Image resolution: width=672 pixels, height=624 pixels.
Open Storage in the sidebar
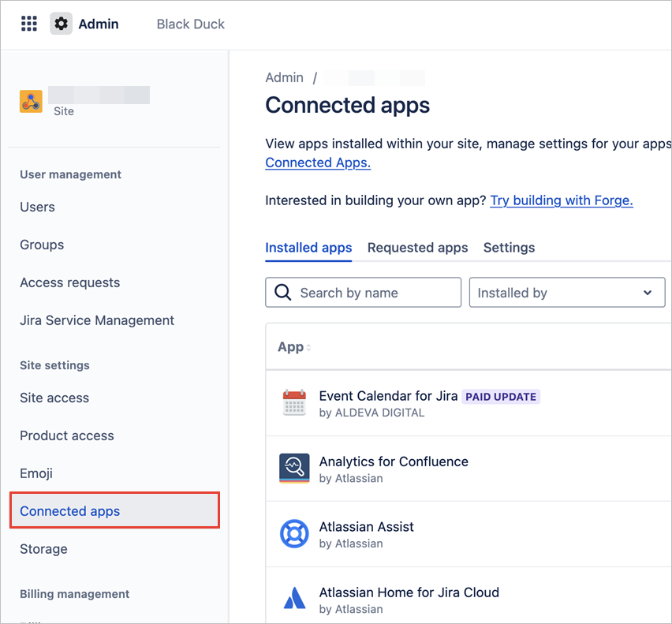click(x=43, y=549)
